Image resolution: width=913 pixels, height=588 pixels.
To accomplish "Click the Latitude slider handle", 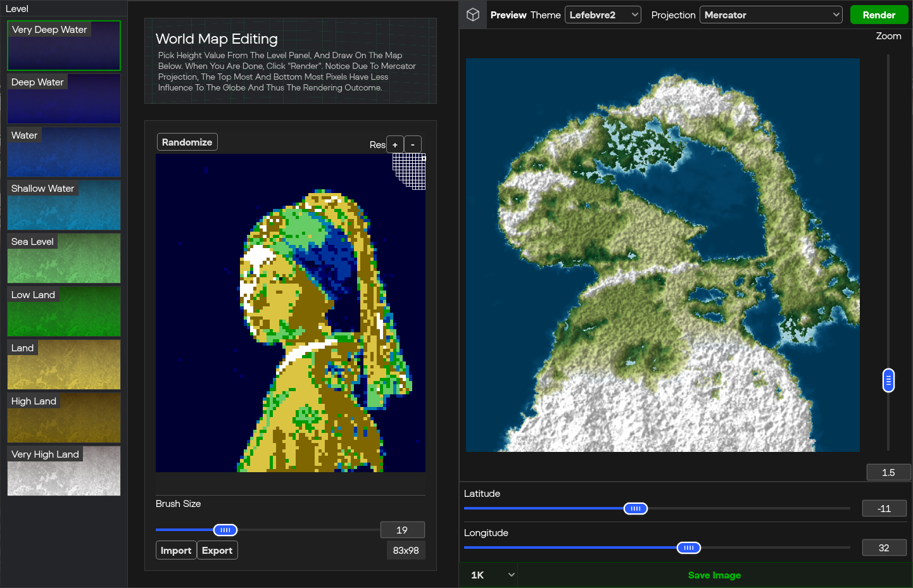I will click(636, 508).
